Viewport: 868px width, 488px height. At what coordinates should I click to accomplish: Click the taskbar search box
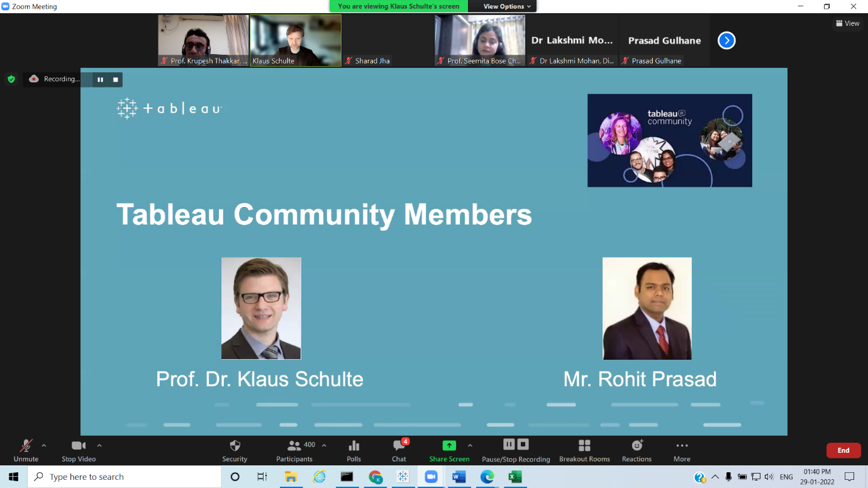click(x=125, y=477)
